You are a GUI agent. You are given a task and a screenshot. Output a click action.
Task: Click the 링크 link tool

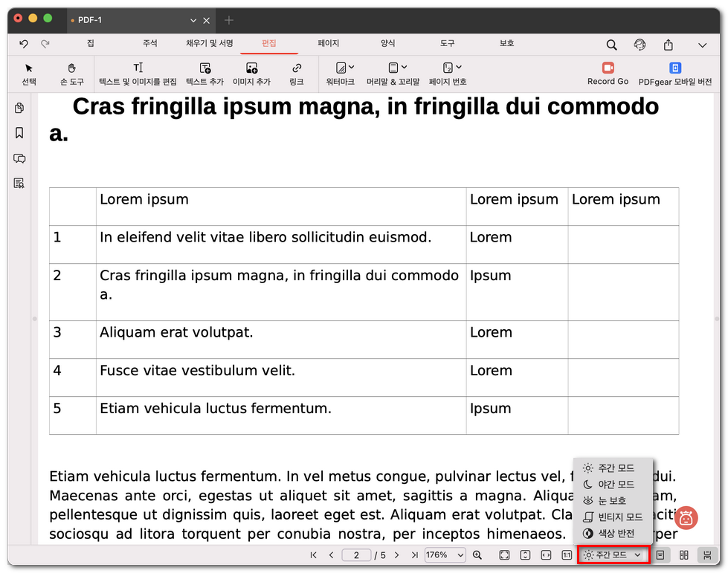pyautogui.click(x=296, y=74)
